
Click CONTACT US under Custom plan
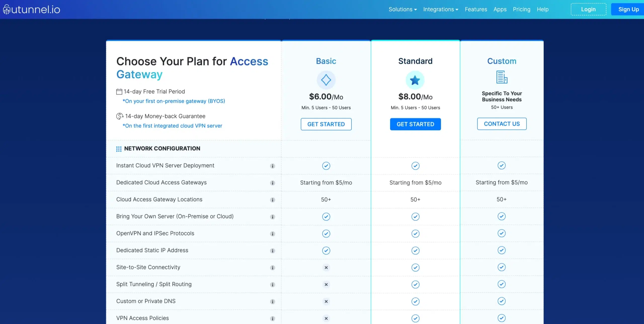(502, 124)
